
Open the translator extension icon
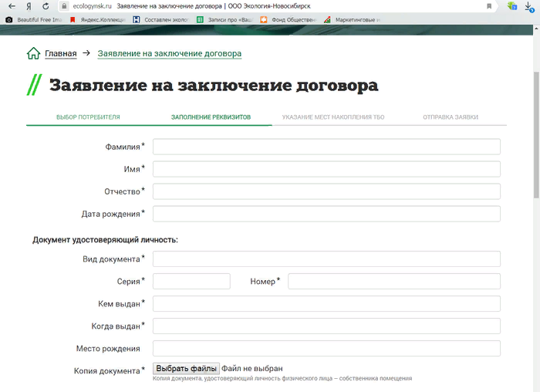[x=512, y=6]
